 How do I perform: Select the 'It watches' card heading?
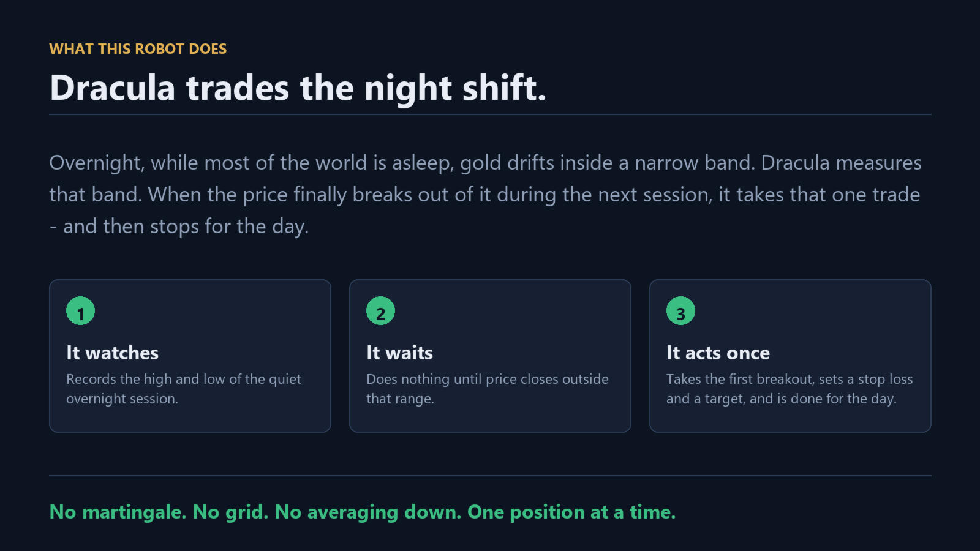pos(112,353)
